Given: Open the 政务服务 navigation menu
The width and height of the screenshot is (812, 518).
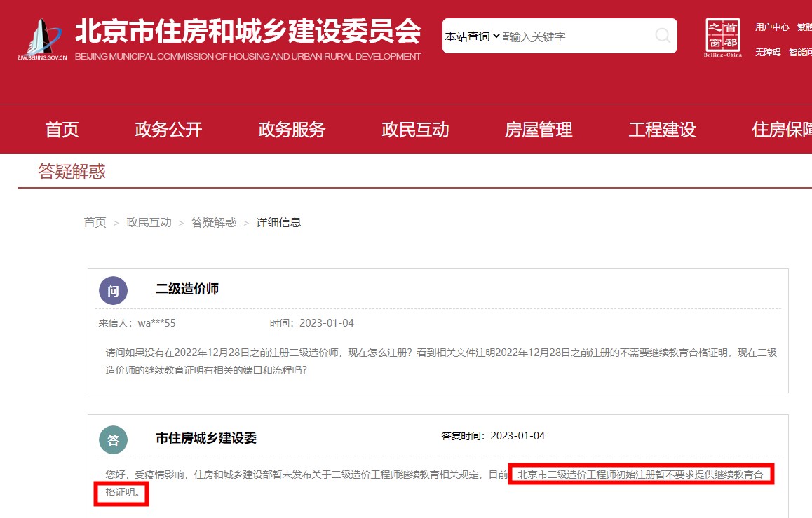Looking at the screenshot, I should (x=291, y=129).
